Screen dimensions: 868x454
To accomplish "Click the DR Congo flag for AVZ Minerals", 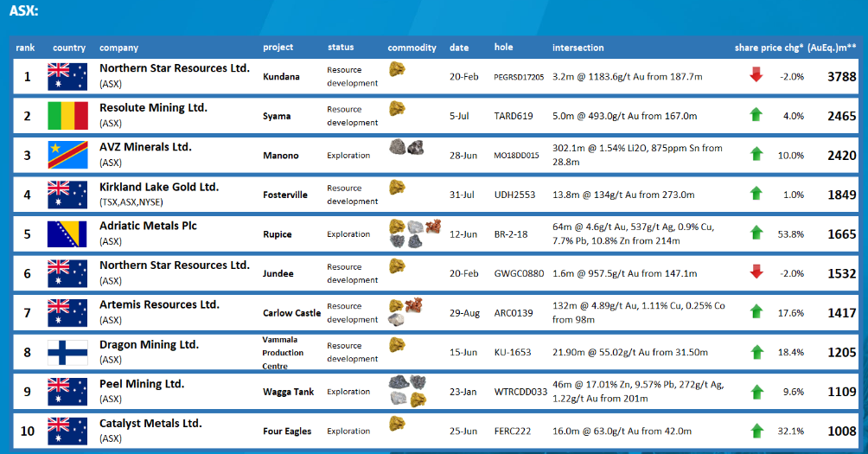I will (x=67, y=155).
